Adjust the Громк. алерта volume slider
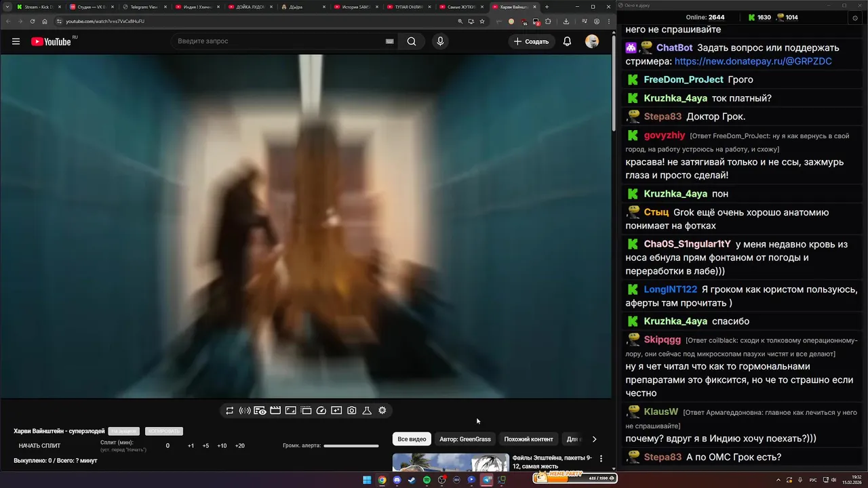Viewport: 868px width, 488px height. coord(351,446)
